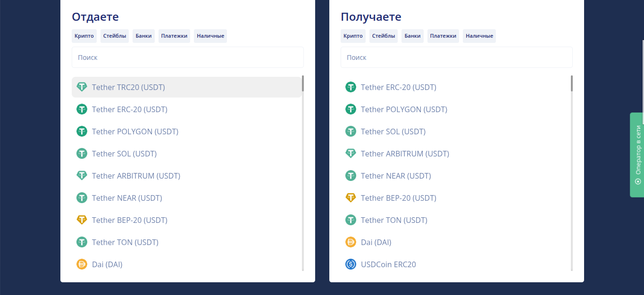644x295 pixels.
Task: Click the Получаете list scrollbar thumb
Action: click(x=572, y=83)
